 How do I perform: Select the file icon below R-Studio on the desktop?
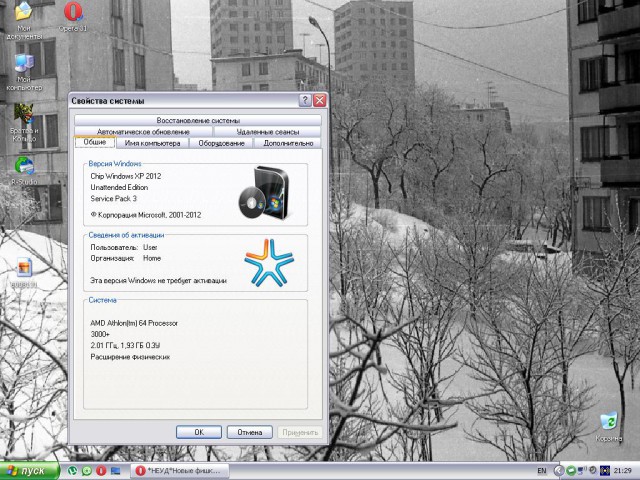click(x=24, y=272)
